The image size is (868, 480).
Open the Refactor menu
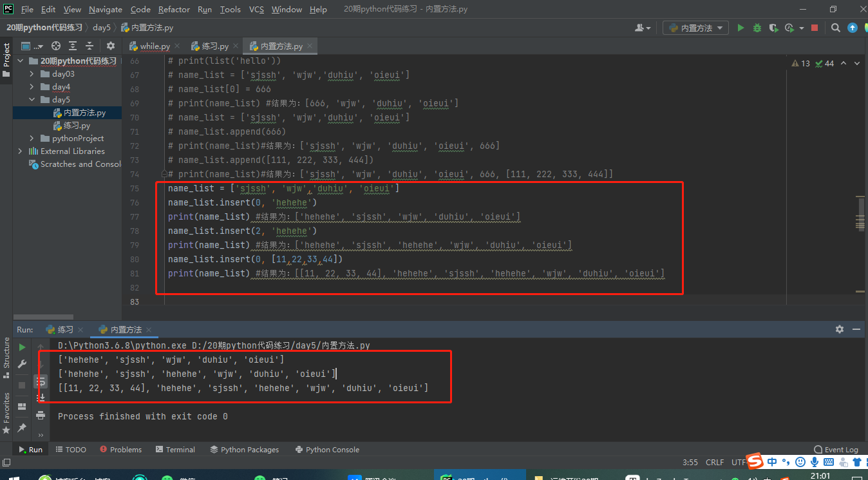[x=174, y=10]
